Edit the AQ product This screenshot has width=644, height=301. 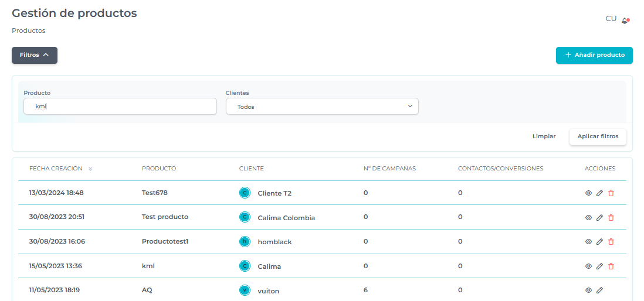pos(599,290)
